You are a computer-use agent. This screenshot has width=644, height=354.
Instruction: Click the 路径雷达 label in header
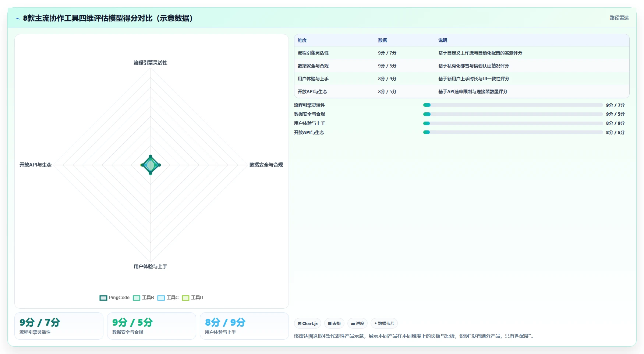pyautogui.click(x=619, y=18)
